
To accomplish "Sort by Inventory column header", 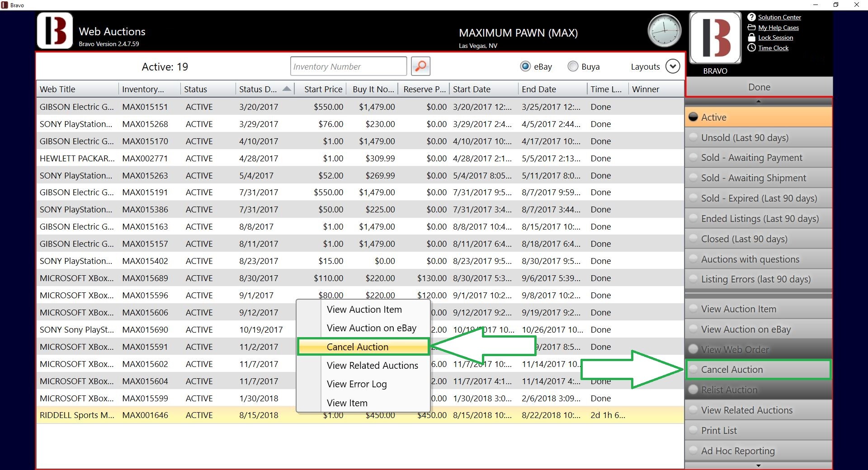I will click(x=150, y=89).
